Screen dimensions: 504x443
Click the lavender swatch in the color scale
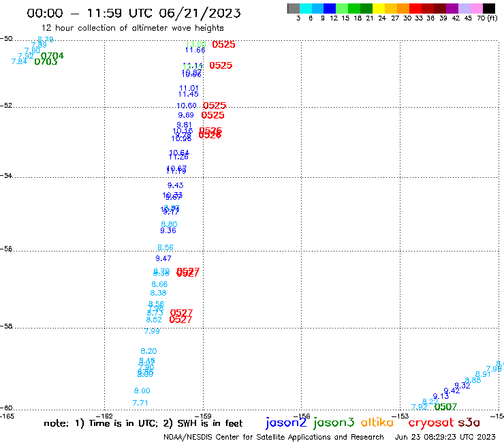(x=464, y=8)
